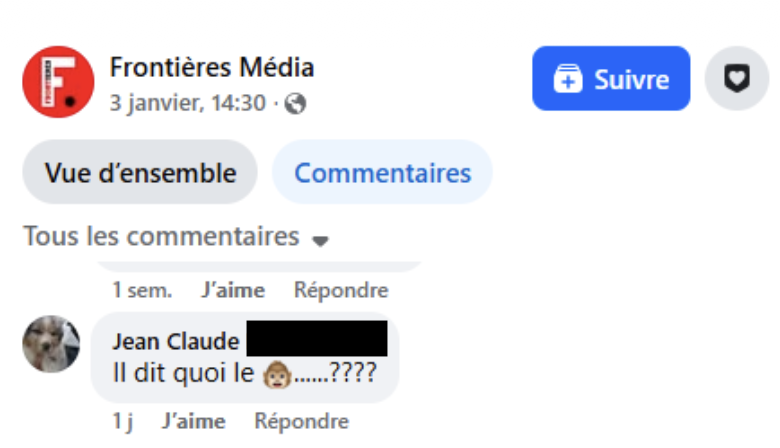
Task: Open Jean Claude's profile name link
Action: coord(176,341)
